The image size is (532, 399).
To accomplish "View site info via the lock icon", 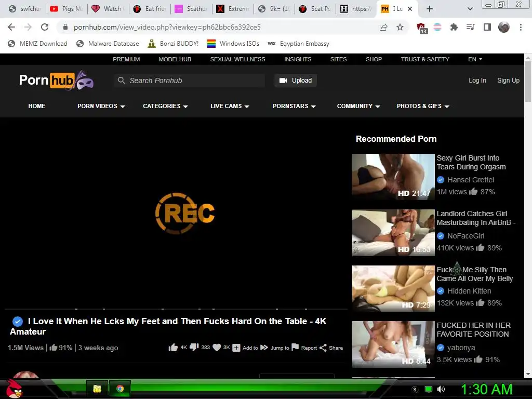I will (x=65, y=27).
